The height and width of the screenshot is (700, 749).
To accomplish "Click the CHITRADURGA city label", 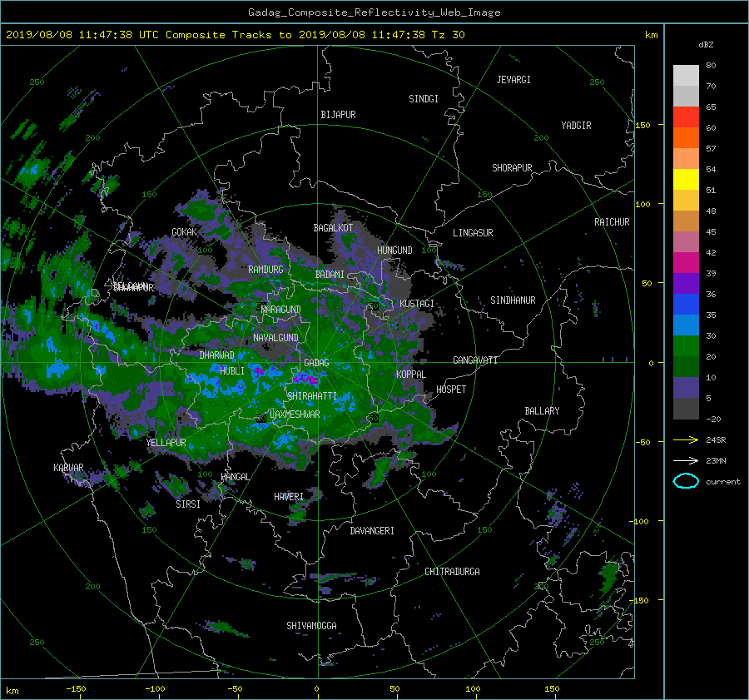I will pyautogui.click(x=452, y=572).
